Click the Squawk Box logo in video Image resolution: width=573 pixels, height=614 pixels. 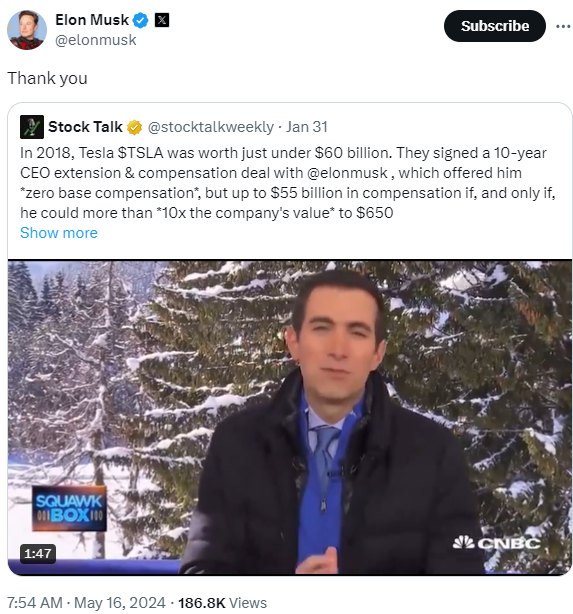point(69,508)
